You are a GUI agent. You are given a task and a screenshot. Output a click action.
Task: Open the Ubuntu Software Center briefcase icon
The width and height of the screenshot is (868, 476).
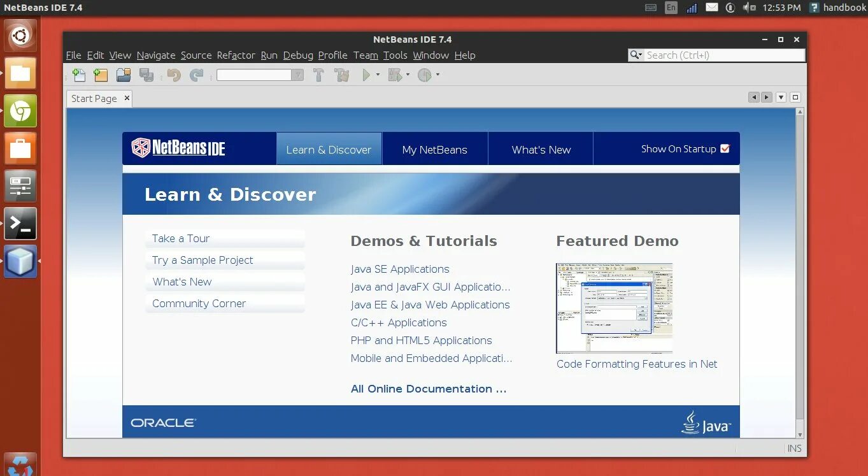pyautogui.click(x=20, y=148)
